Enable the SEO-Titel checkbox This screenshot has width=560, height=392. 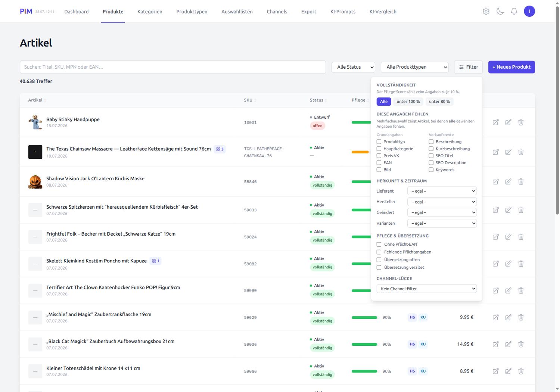[x=431, y=156]
